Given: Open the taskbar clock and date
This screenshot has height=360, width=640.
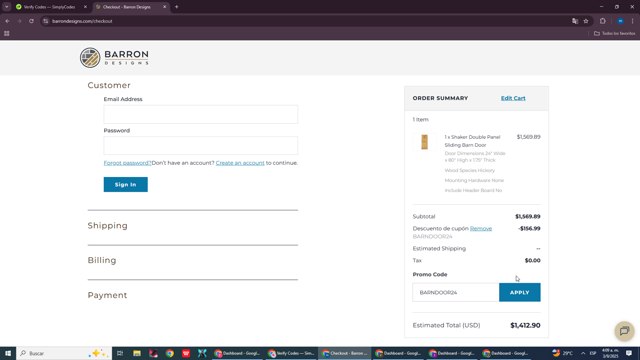Looking at the screenshot, I should point(610,353).
